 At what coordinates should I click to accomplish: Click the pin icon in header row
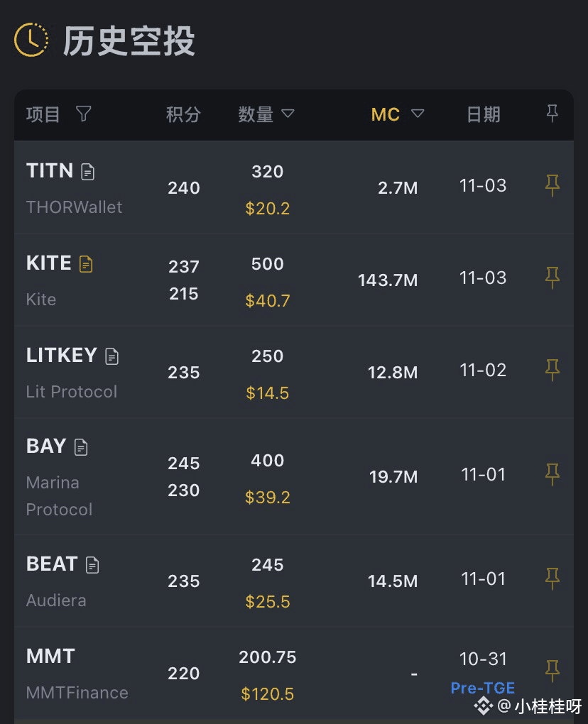pyautogui.click(x=552, y=113)
